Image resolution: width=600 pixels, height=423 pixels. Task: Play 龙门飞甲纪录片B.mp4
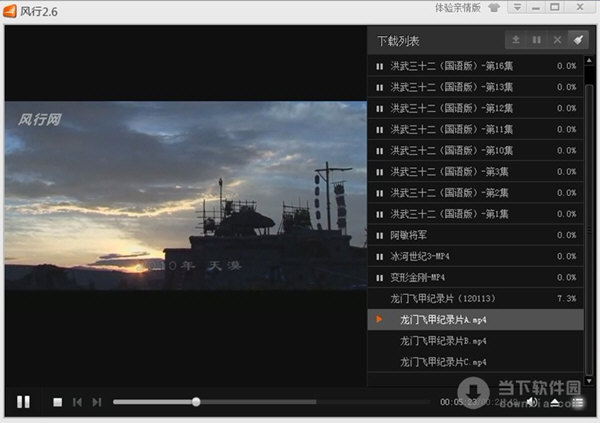(475, 341)
